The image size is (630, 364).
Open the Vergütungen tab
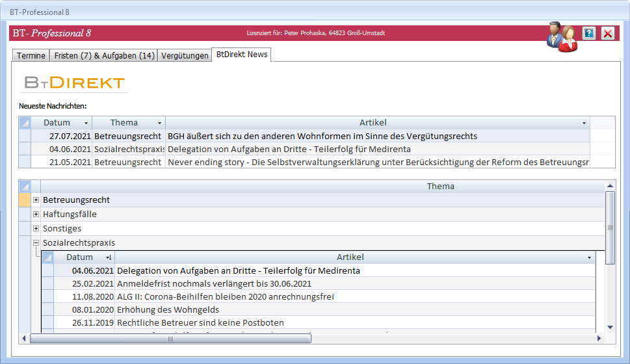185,55
